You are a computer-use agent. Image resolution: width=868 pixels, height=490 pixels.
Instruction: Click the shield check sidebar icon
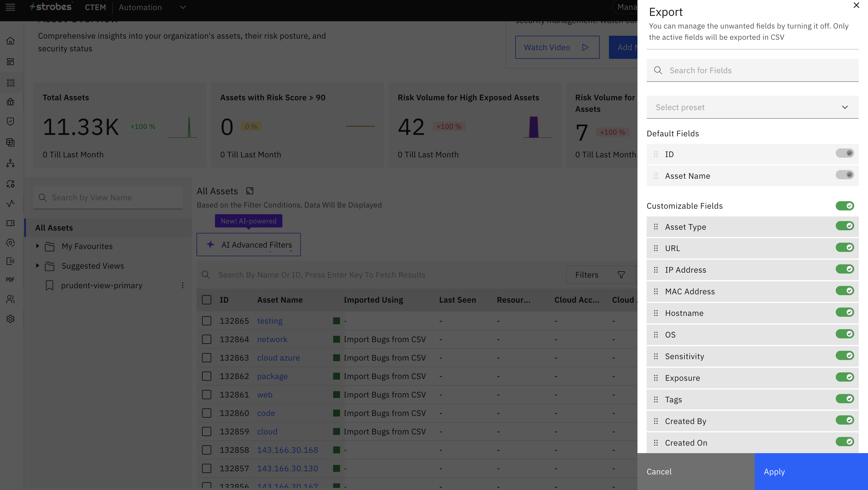tap(10, 122)
